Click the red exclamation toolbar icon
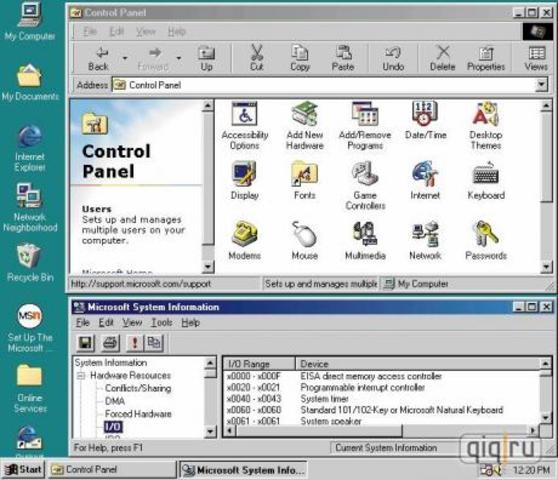The width and height of the screenshot is (558, 480). [135, 343]
